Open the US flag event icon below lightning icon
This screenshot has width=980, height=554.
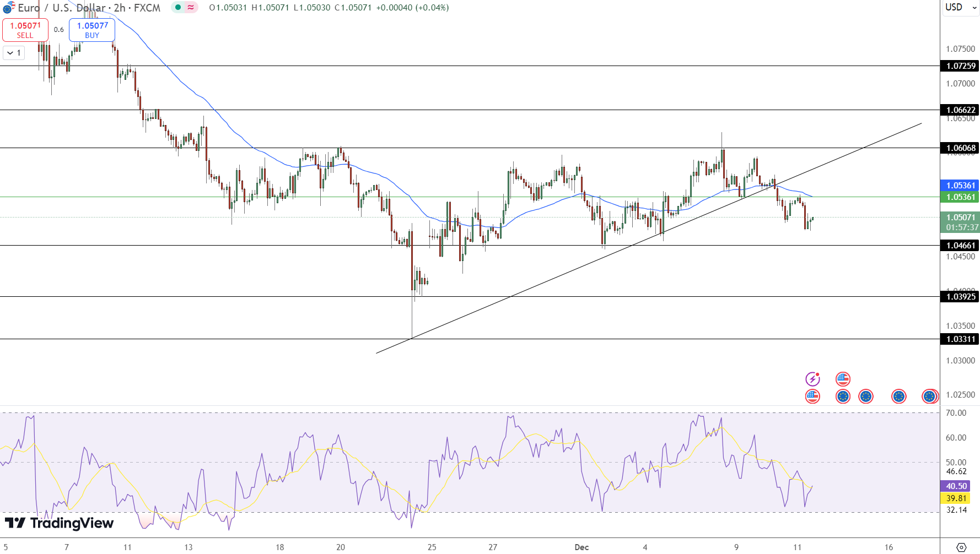[x=812, y=396]
